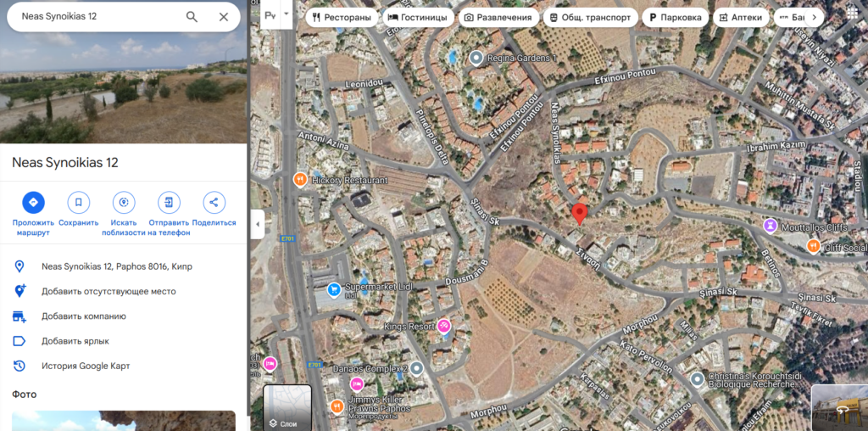Open the Street View thumbnail at bottom right
The width and height of the screenshot is (868, 431).
(839, 408)
